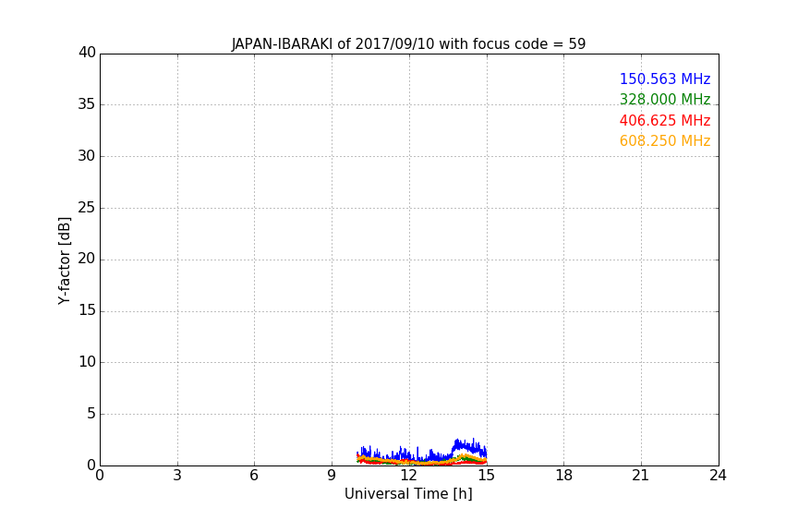
Task: Click the 'Y-factor [dB]' axis label
Action: click(64, 261)
